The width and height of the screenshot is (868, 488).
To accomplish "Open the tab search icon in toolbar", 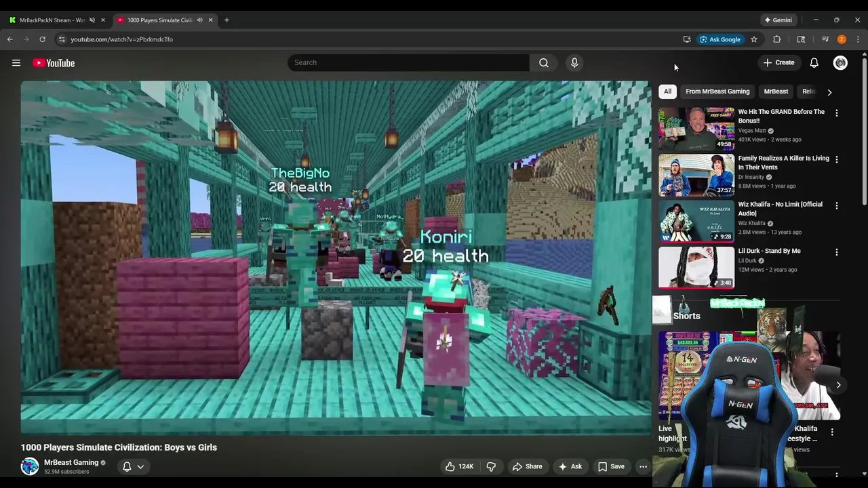I will (801, 39).
